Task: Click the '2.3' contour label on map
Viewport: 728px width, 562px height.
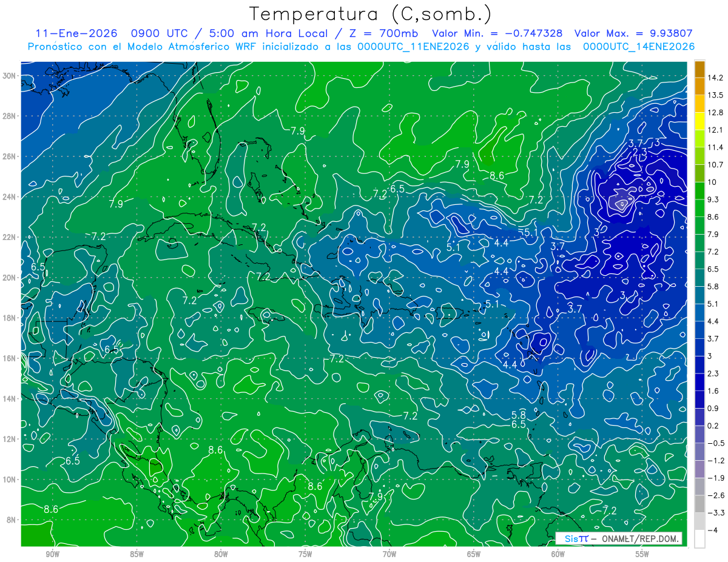Action: 639,152
